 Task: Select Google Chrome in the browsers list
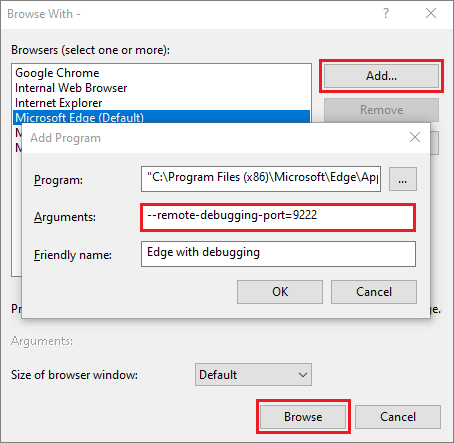pos(57,73)
